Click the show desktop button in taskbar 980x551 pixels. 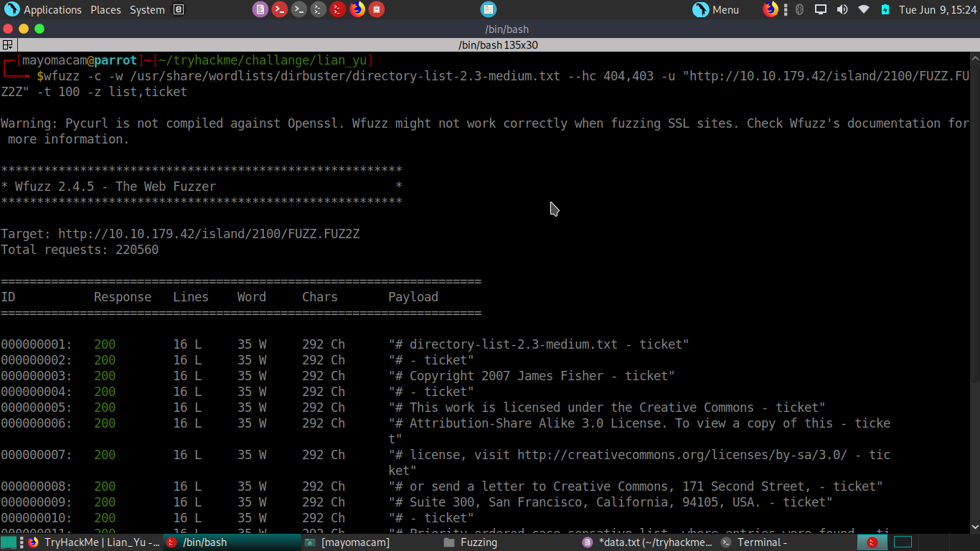[x=9, y=542]
